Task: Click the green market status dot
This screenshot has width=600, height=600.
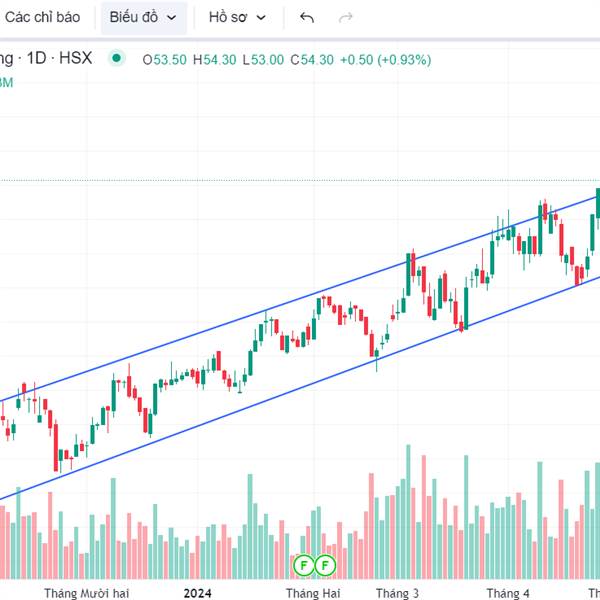Action: point(117,59)
